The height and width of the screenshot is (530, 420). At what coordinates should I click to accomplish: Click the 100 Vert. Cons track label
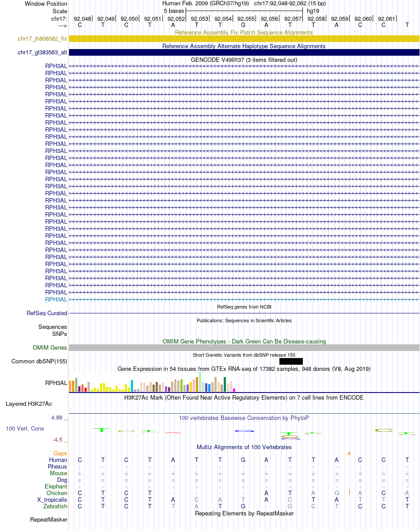click(25, 429)
